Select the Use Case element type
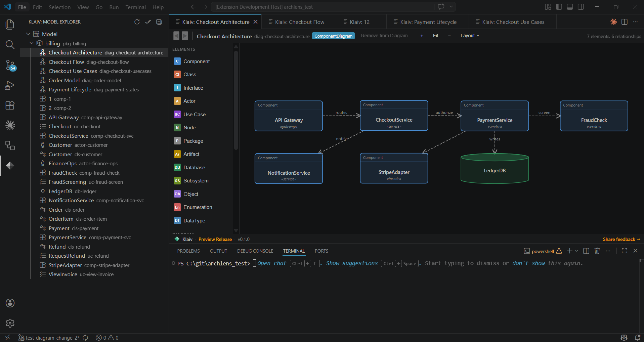This screenshot has height=342, width=644. 194,114
